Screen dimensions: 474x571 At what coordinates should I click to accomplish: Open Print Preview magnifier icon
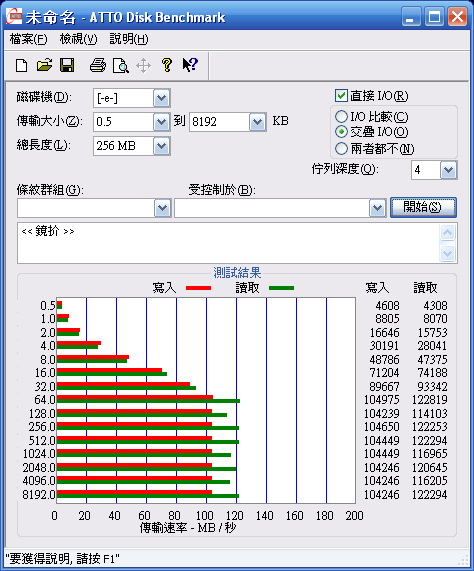[121, 66]
